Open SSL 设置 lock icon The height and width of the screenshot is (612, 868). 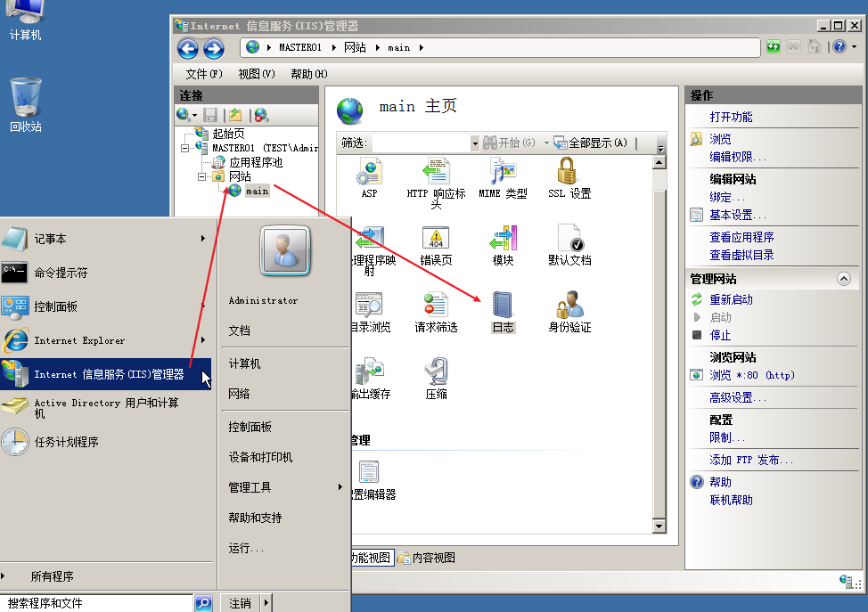click(x=568, y=170)
